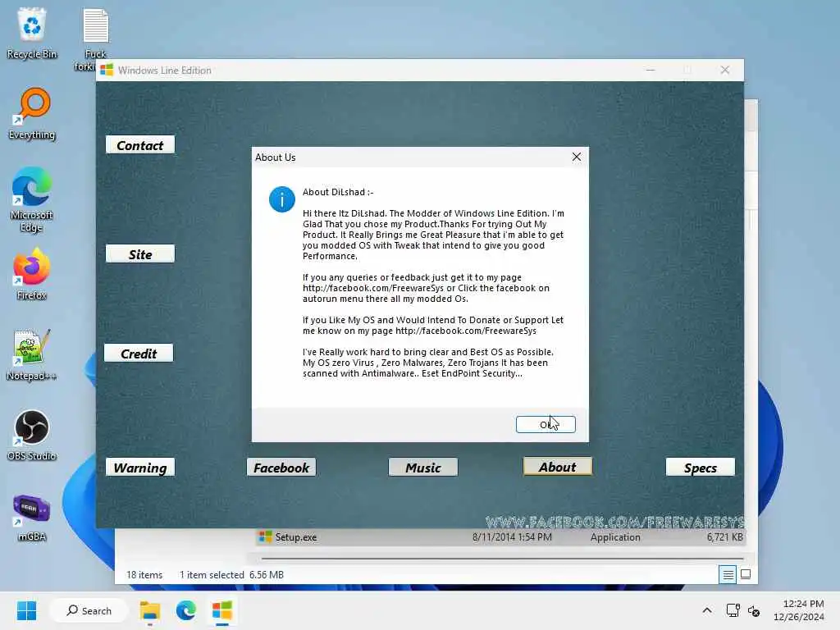Click the taskbar Search box
Image resolution: width=840 pixels, height=630 pixels.
pyautogui.click(x=89, y=610)
